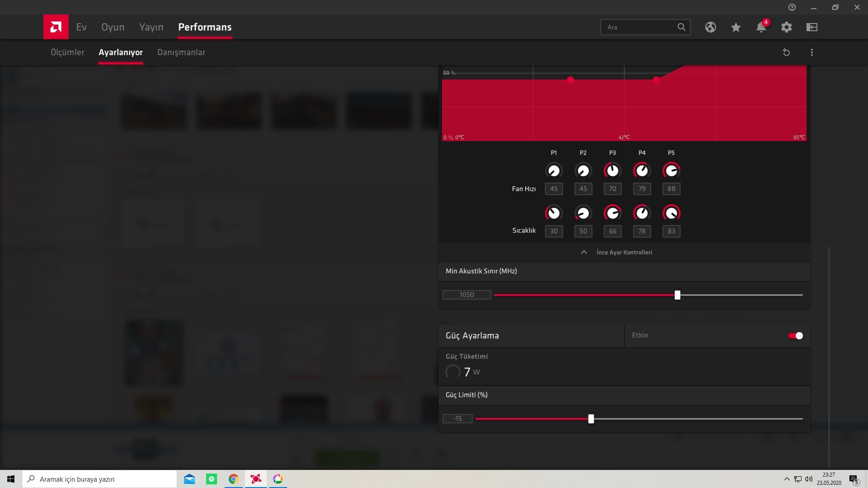Show hidden system tray icons
The height and width of the screenshot is (488, 868).
point(787,479)
